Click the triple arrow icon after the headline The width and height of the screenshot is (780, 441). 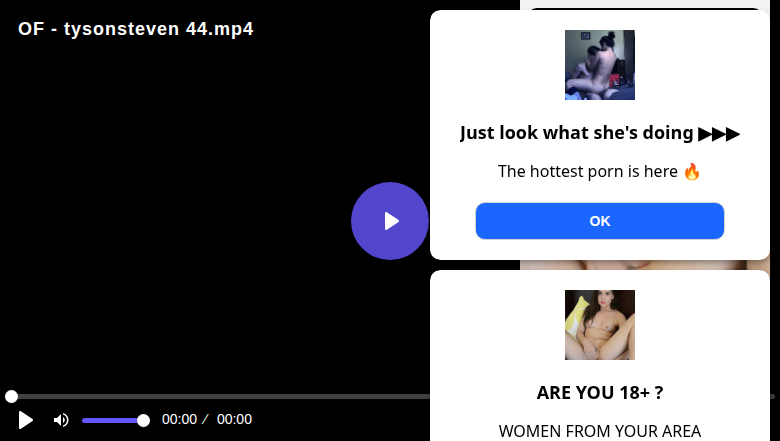pos(719,133)
